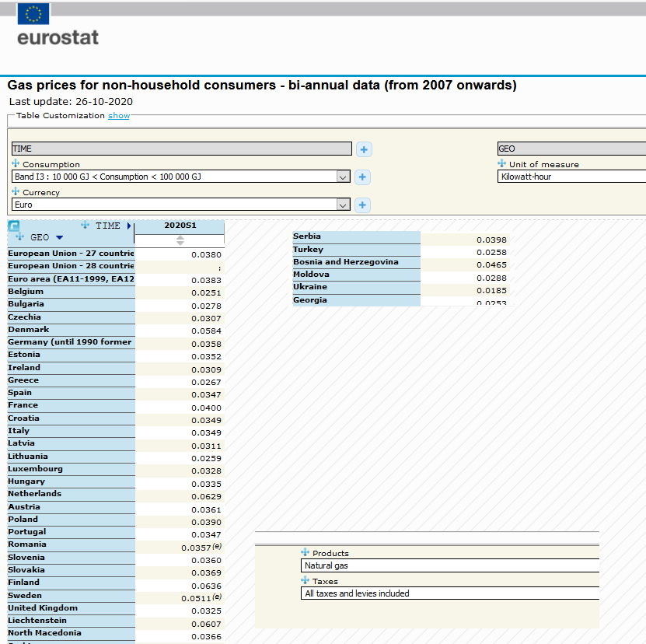Click the right arrow next to TIME header
Image resolution: width=646 pixels, height=644 pixels.
click(x=129, y=226)
